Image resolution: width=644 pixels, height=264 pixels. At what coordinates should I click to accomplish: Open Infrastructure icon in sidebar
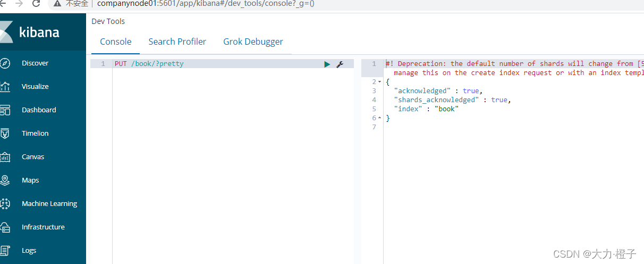point(5,227)
